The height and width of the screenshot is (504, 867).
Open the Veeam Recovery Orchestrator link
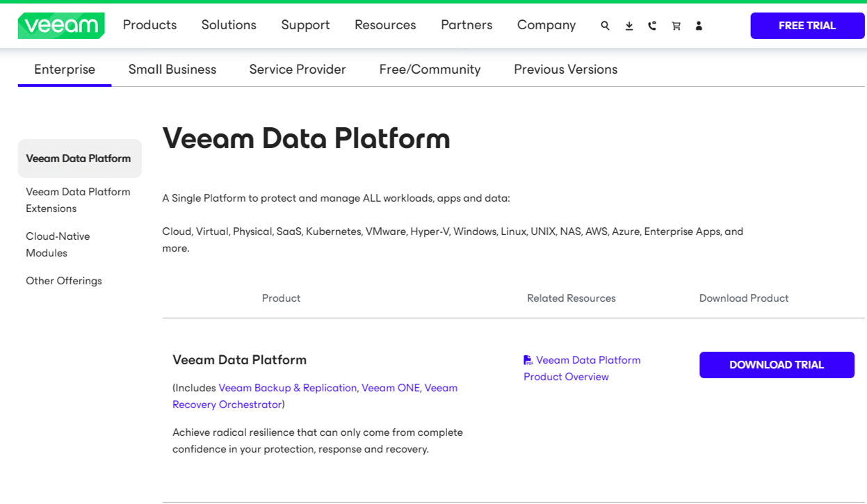(x=227, y=405)
